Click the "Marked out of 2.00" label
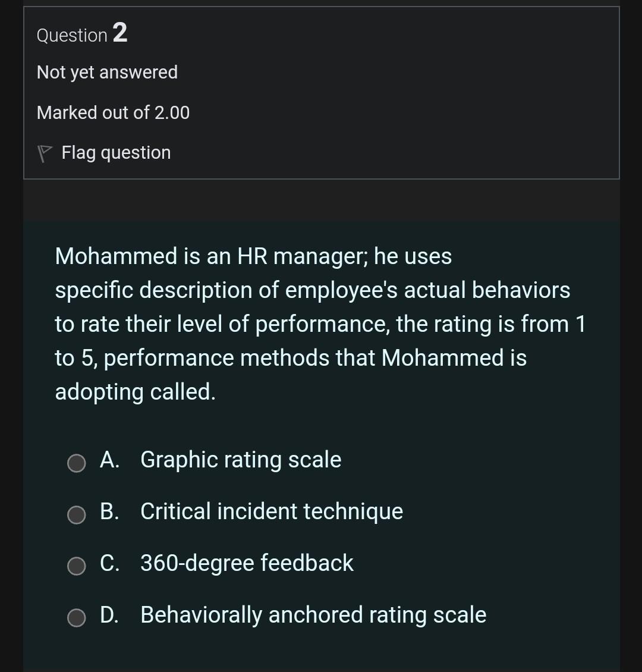Image resolution: width=642 pixels, height=672 pixels. (x=113, y=112)
